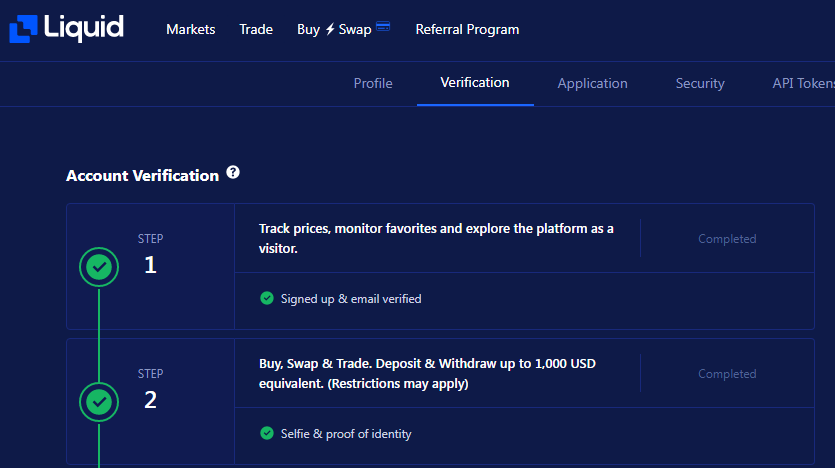Click the check icon beside Signed up & email verified
The width and height of the screenshot is (835, 468).
coord(267,298)
